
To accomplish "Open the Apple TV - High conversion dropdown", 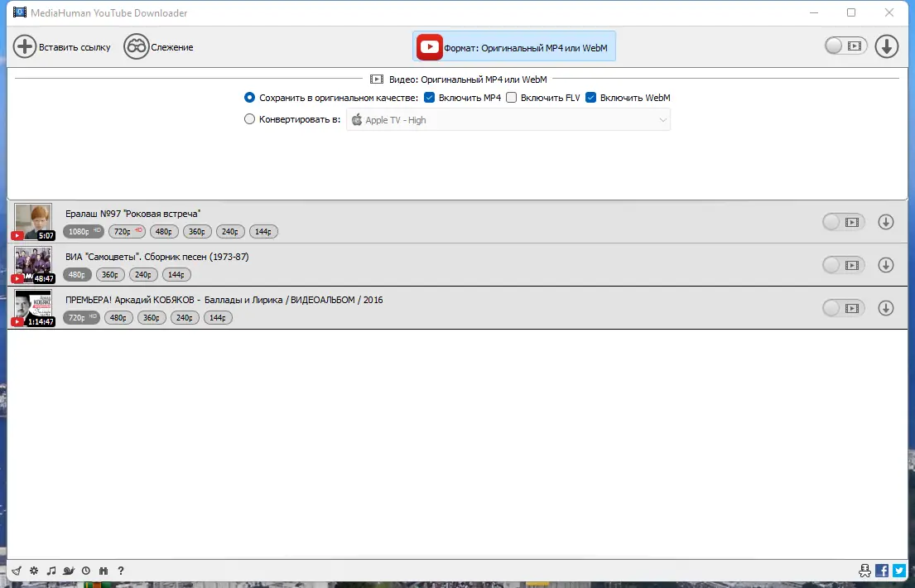I will pyautogui.click(x=508, y=120).
